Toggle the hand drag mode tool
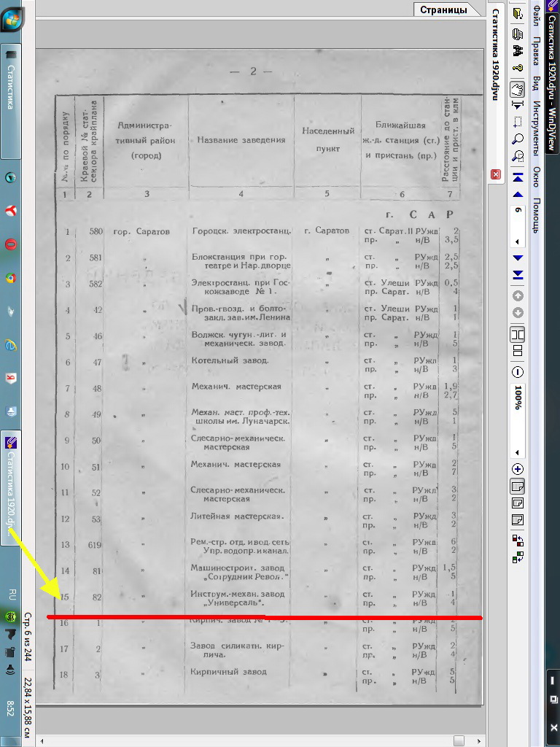 [518, 89]
